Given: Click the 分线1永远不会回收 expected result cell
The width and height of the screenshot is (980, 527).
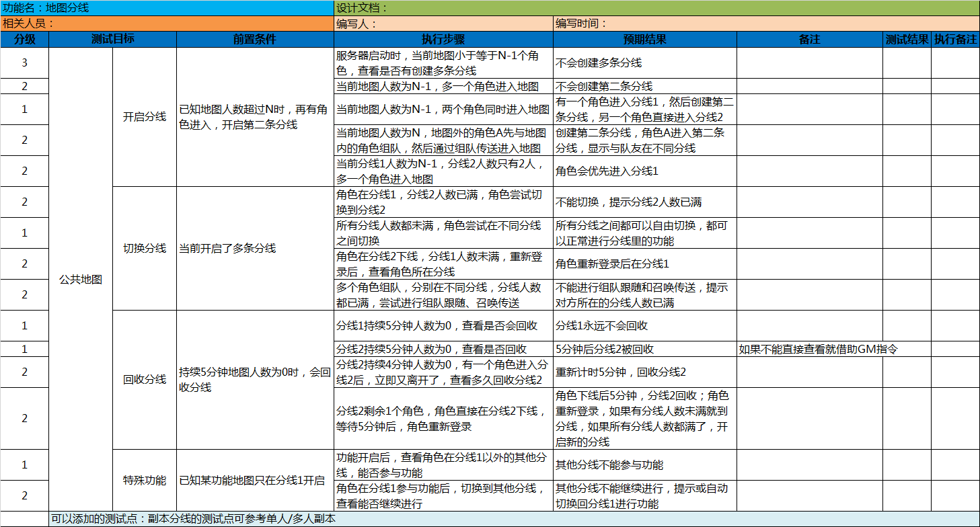Looking at the screenshot, I should 644,326.
